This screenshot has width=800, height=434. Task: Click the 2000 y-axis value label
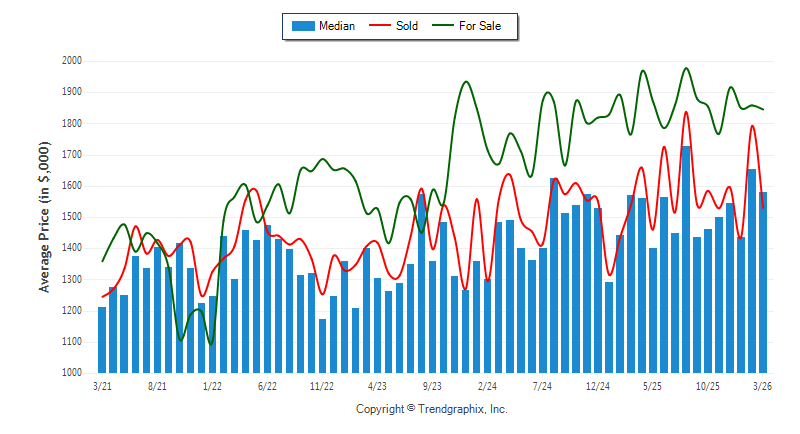point(69,61)
